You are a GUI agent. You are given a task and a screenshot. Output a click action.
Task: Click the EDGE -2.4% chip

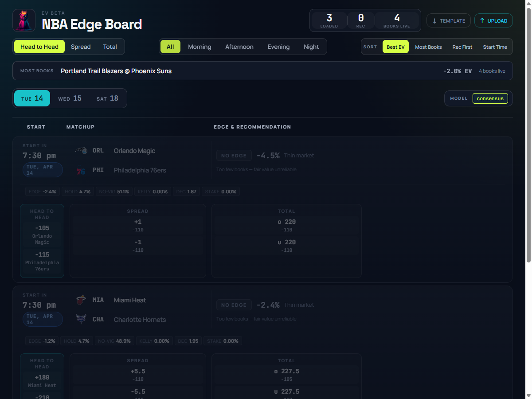point(43,192)
